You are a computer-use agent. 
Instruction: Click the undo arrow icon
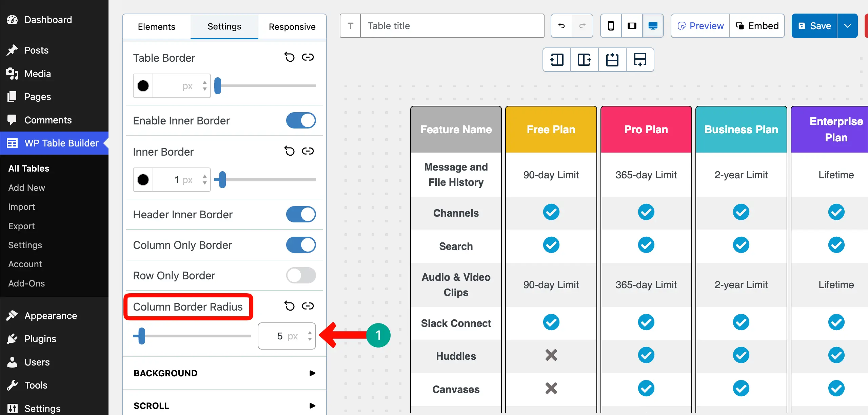click(561, 26)
